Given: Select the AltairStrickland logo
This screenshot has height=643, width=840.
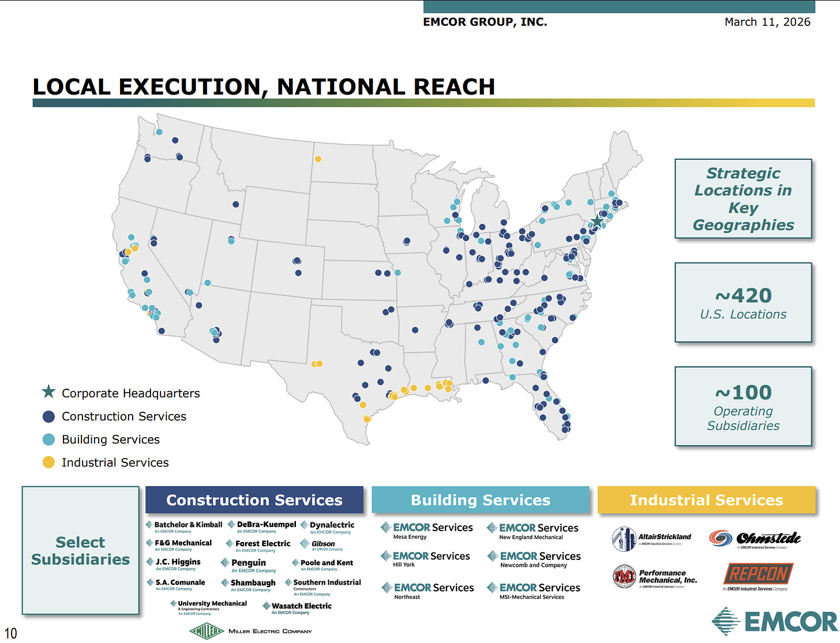Looking at the screenshot, I should (651, 538).
